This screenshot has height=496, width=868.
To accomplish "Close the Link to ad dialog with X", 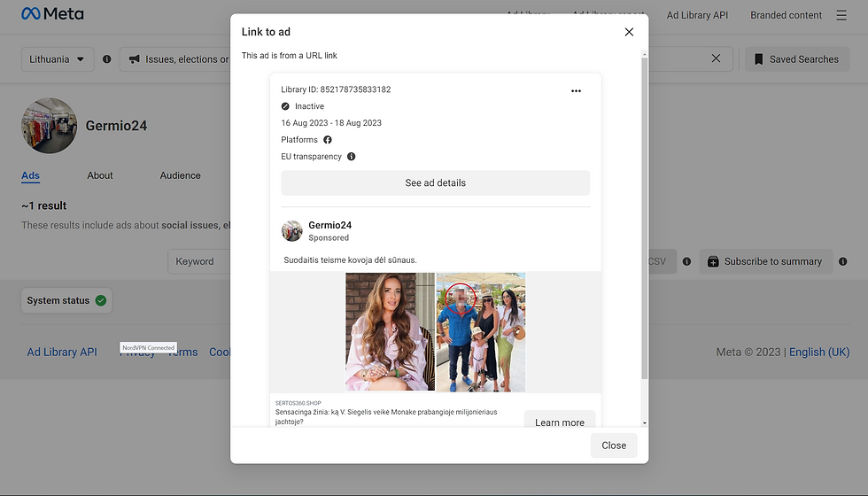I will [629, 32].
